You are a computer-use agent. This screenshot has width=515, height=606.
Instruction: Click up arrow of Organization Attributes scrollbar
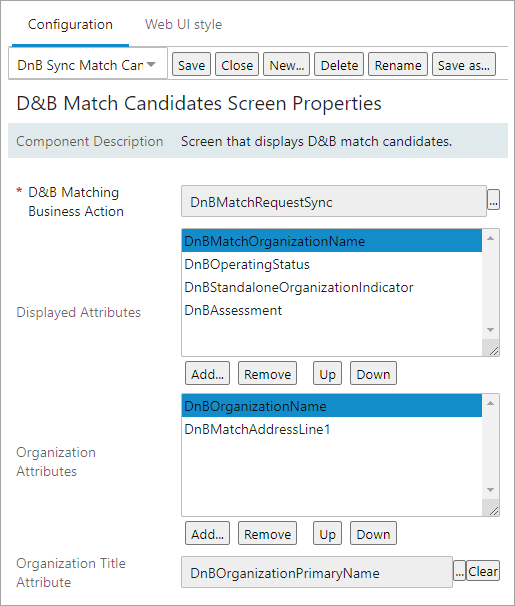click(x=491, y=403)
